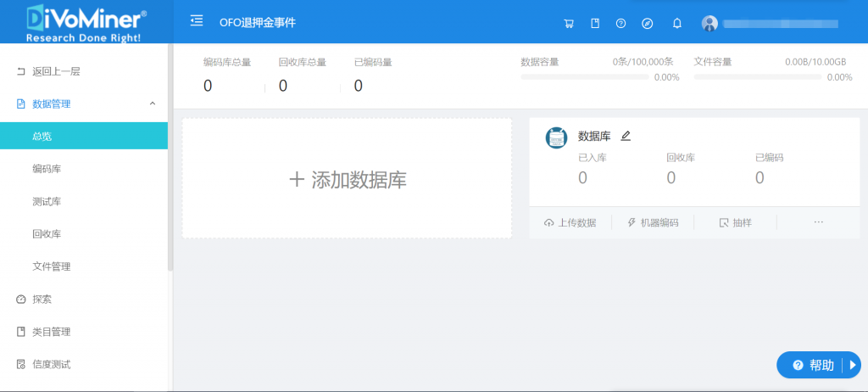Screen dimensions: 868x392
Task: Click the 编码库总量 label
Action: 227,62
